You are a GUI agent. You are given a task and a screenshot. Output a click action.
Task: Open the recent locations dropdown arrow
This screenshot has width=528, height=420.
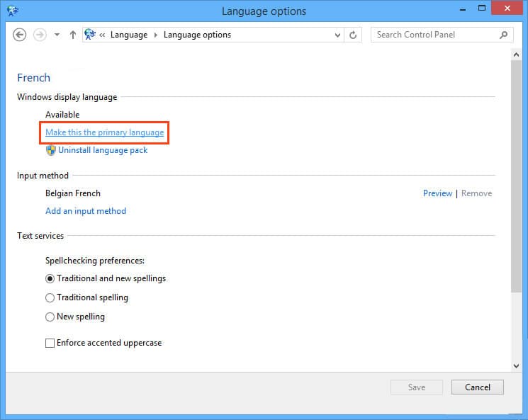click(x=57, y=35)
